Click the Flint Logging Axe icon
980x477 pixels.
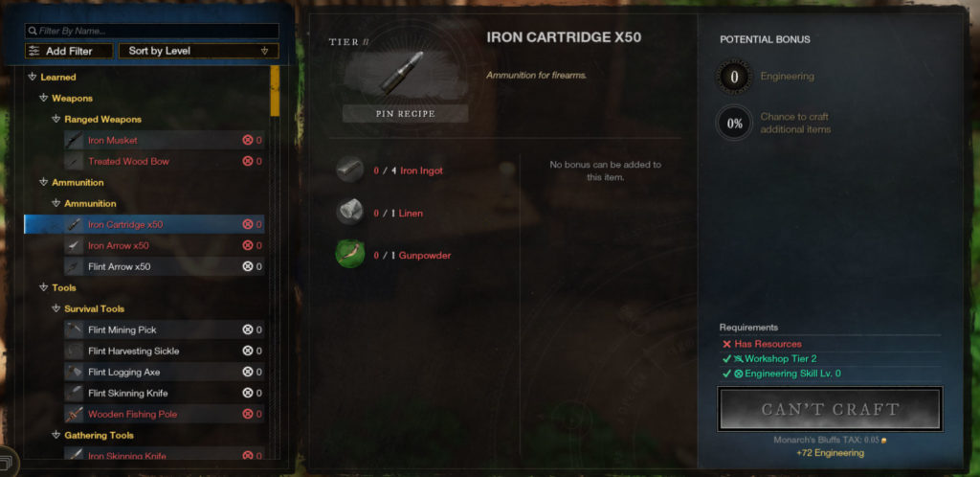(x=74, y=372)
